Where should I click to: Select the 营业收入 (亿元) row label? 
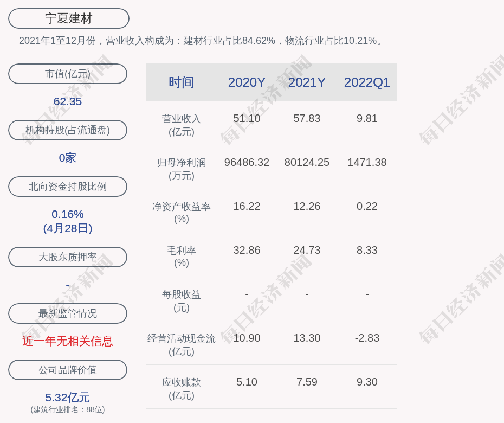point(182,125)
